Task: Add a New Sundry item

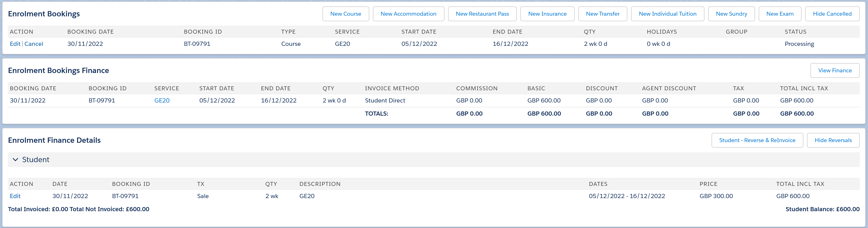Action: coord(731,14)
